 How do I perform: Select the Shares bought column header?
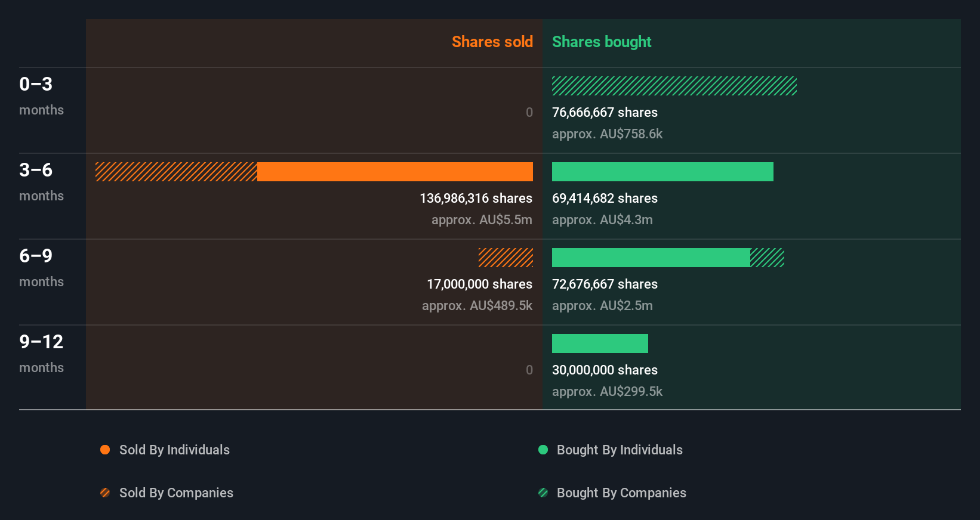coord(602,42)
